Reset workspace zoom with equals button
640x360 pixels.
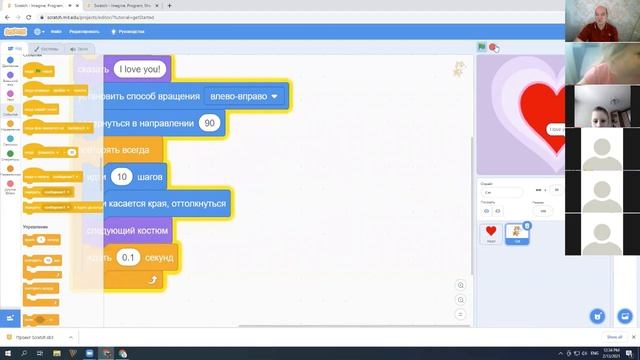point(460,315)
